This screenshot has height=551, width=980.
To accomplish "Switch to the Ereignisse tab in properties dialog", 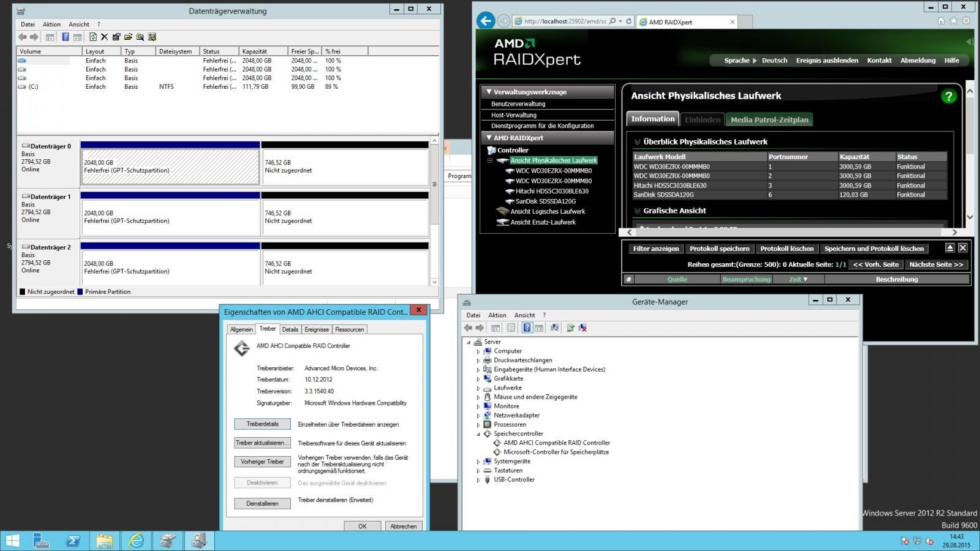I will tap(317, 329).
